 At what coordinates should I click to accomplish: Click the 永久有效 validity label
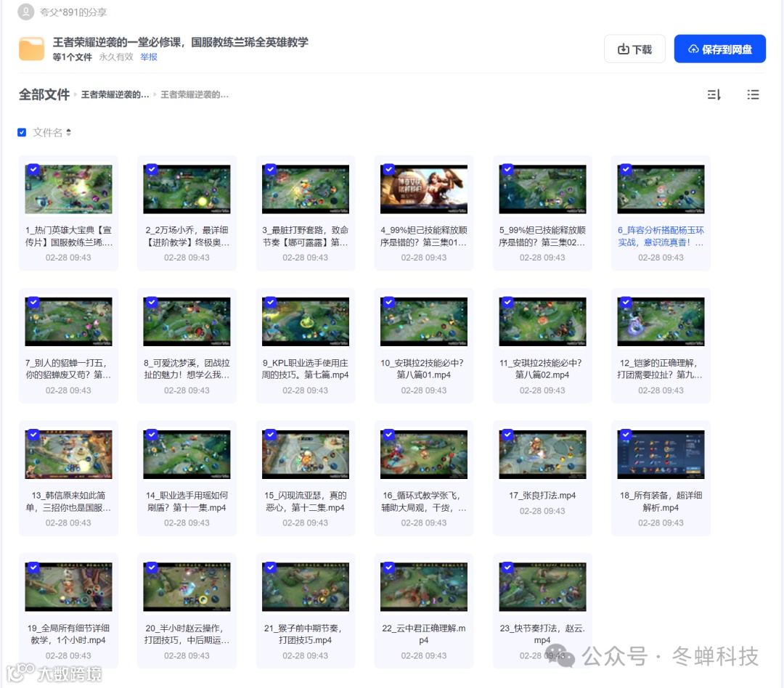tap(116, 57)
